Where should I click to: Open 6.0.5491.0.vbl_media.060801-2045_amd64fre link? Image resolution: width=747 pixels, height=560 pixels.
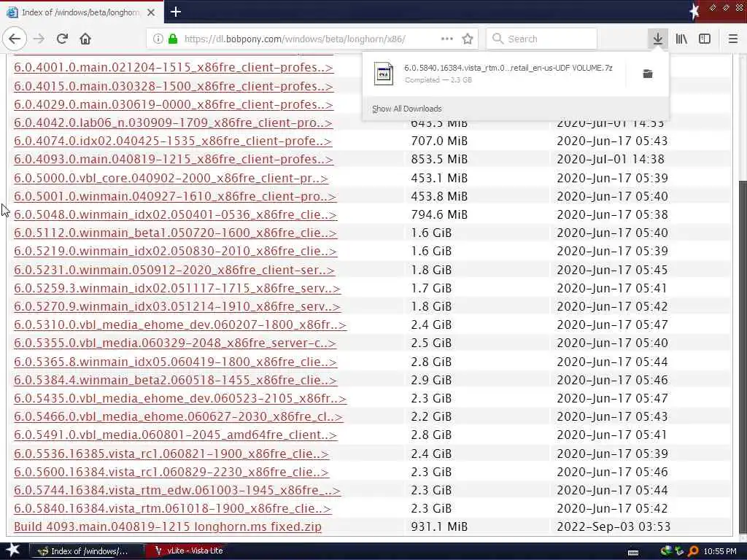tap(175, 435)
